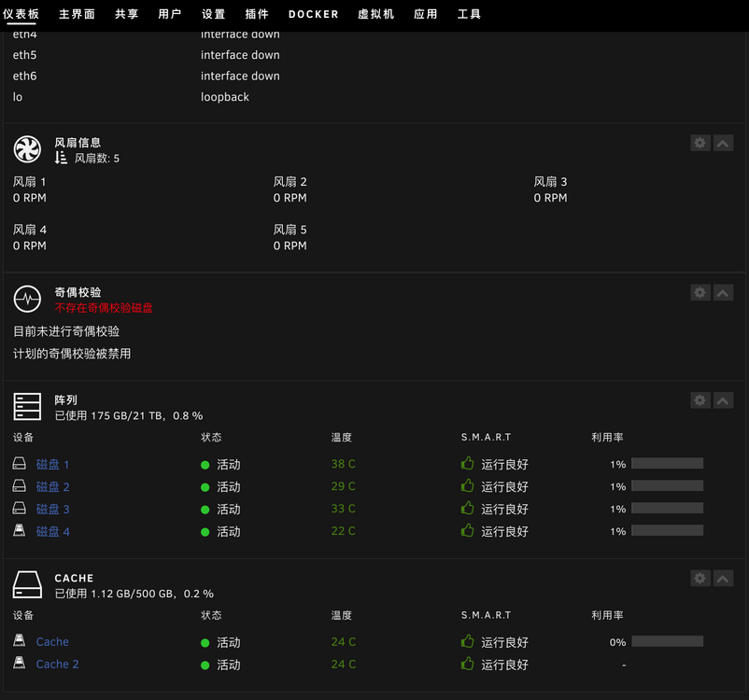Click the 风扇 3 RPM reading

[550, 198]
